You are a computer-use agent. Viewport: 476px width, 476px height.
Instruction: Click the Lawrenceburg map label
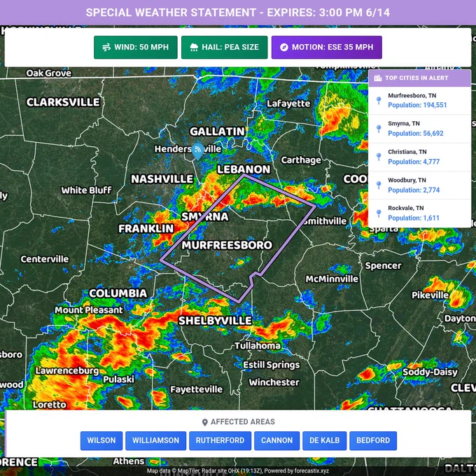tap(67, 371)
